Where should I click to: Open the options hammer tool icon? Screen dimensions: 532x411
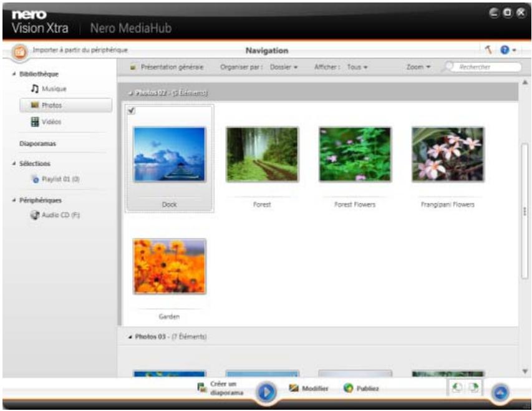[x=488, y=50]
